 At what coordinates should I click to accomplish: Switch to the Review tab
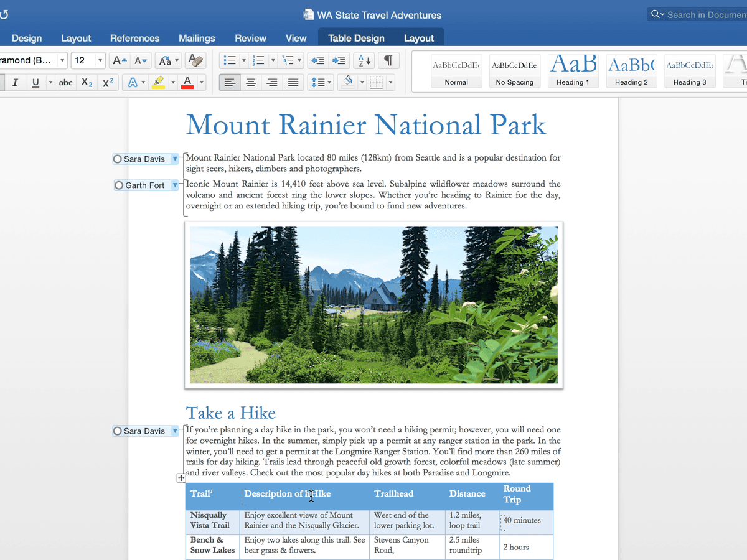(x=250, y=38)
